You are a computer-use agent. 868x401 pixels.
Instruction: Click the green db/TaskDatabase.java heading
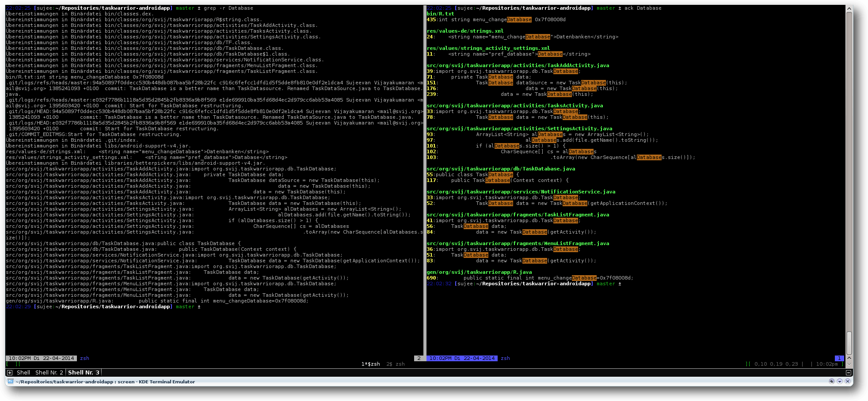[501, 169]
